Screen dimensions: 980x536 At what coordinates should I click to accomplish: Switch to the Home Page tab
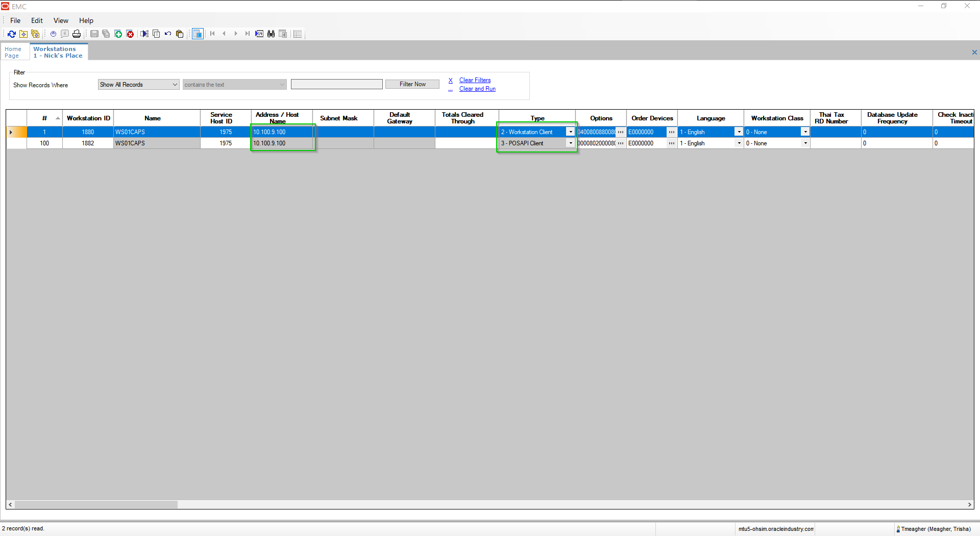(14, 52)
